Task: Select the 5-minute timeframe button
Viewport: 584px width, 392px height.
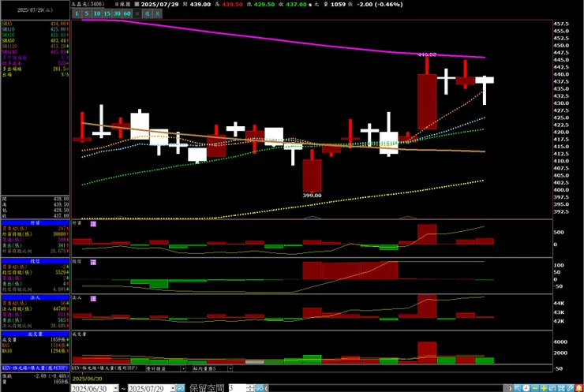Action: pyautogui.click(x=87, y=13)
